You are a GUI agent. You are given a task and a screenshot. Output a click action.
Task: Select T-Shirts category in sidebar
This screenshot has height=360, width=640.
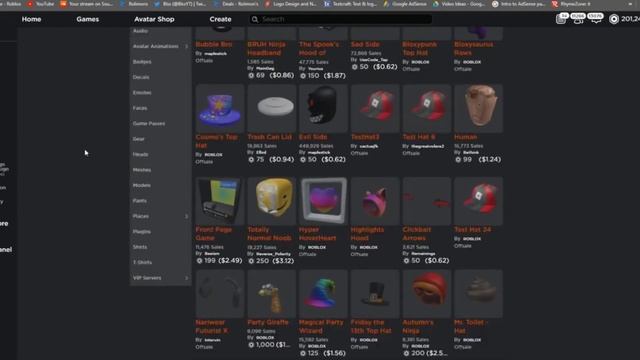(x=142, y=262)
